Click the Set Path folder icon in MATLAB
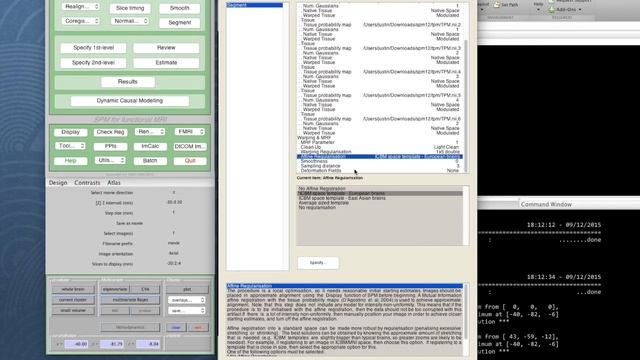The height and width of the screenshot is (360, 640). click(496, 4)
